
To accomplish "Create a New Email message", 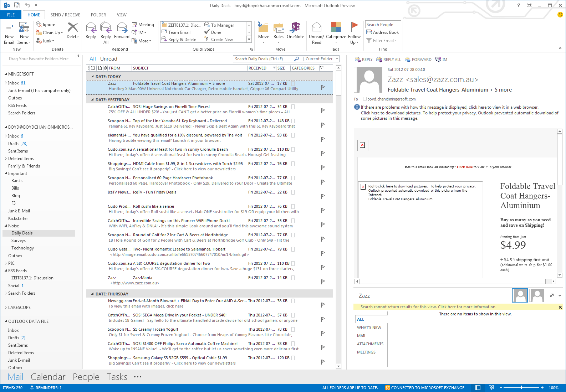I will point(9,33).
